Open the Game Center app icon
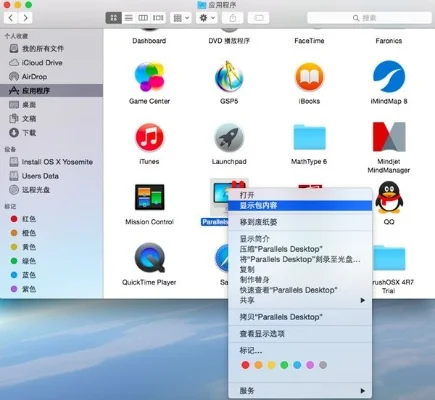The height and width of the screenshot is (400, 435). coord(149,77)
